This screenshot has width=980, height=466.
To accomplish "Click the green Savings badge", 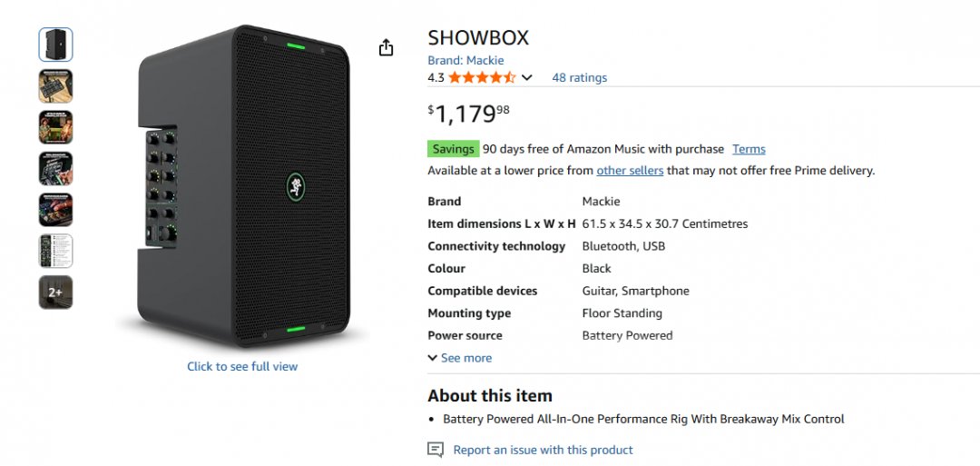I will coord(453,149).
